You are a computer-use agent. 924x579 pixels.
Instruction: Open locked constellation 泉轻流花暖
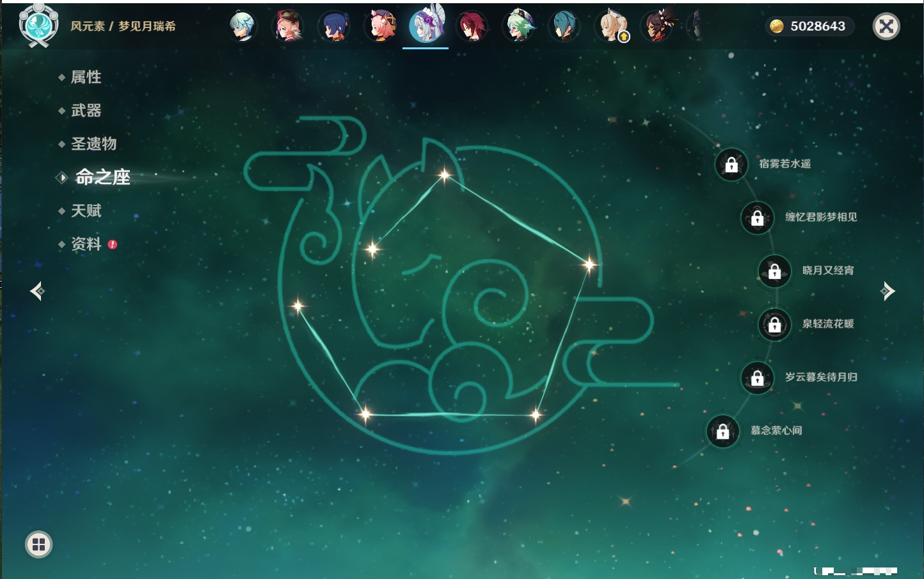775,324
